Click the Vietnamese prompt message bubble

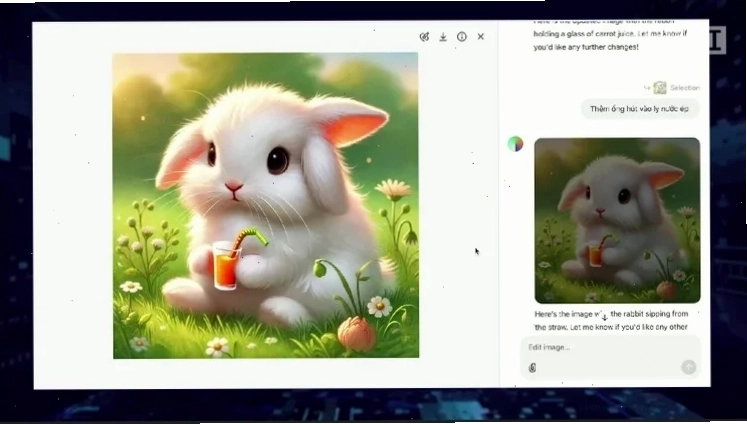point(640,109)
